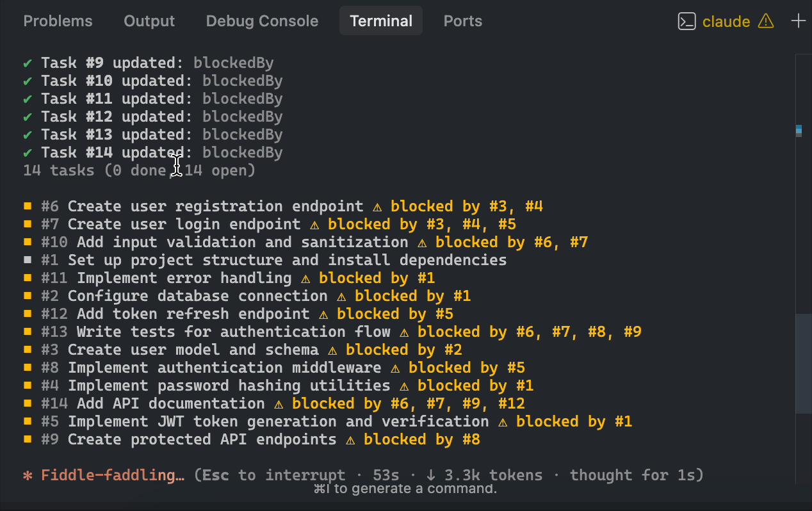This screenshot has height=511, width=812.
Task: Click the yellow square beside task #14
Action: (28, 403)
